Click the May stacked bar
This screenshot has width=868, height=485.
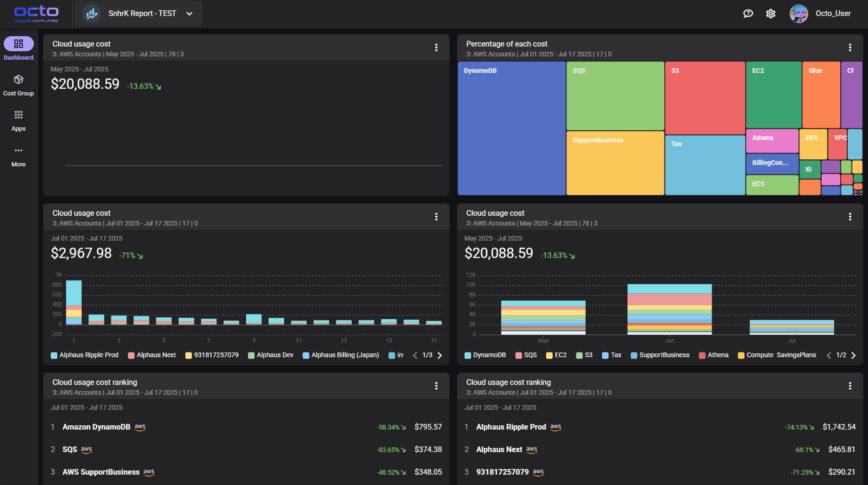543,318
